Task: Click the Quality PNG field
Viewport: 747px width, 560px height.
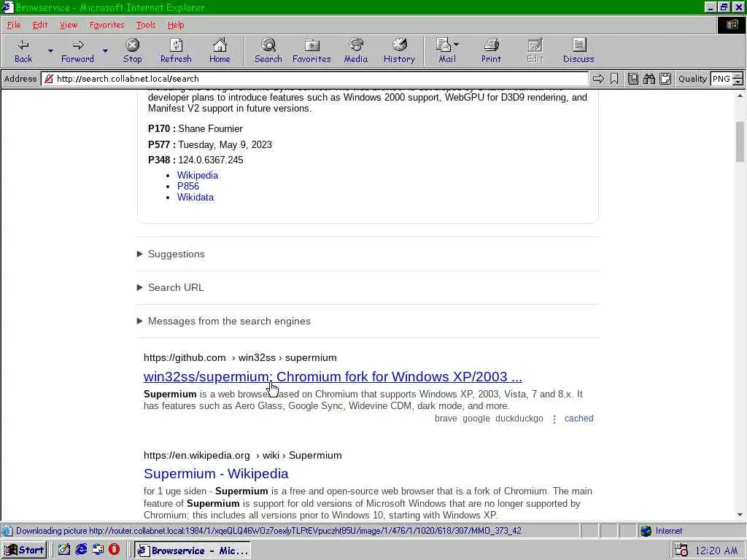Action: [x=721, y=79]
